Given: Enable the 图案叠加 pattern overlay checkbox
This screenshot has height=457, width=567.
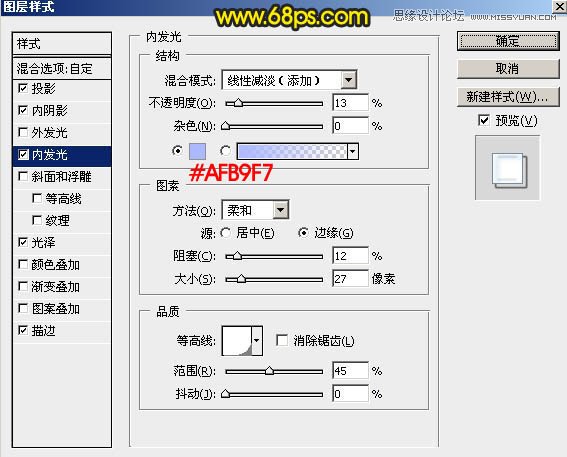Looking at the screenshot, I should click(x=23, y=308).
